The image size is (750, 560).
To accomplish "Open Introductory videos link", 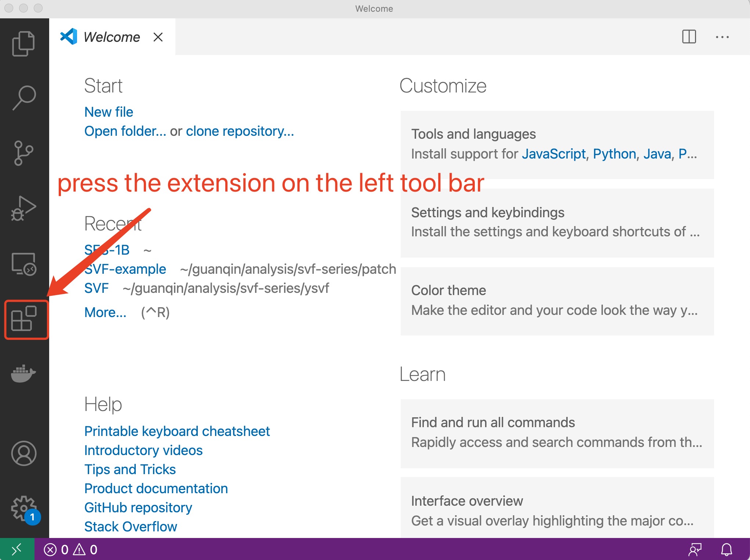I will click(x=143, y=450).
